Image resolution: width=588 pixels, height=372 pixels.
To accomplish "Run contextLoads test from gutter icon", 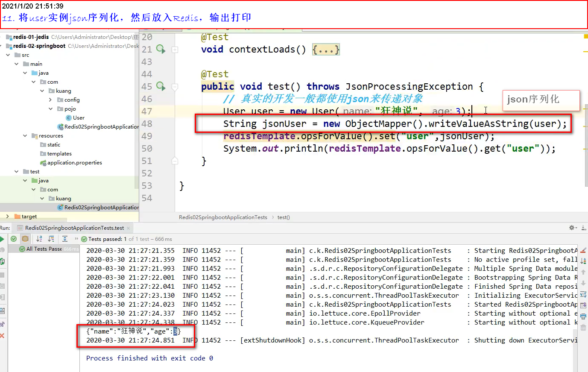I will pos(161,49).
